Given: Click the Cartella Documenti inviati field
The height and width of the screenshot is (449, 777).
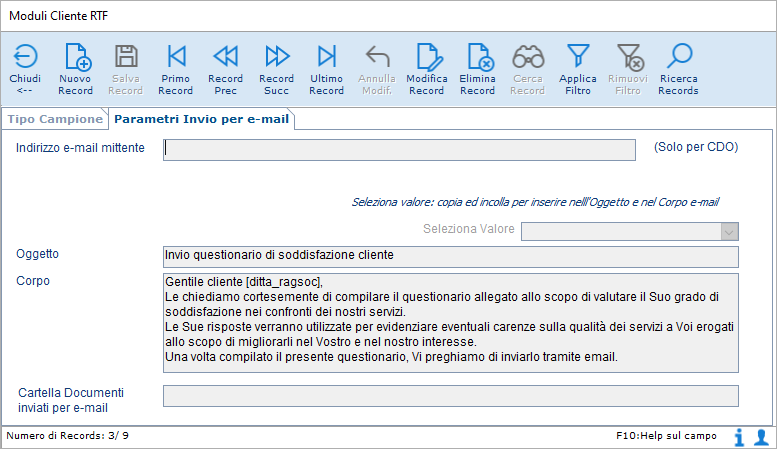Looking at the screenshot, I should (x=450, y=396).
